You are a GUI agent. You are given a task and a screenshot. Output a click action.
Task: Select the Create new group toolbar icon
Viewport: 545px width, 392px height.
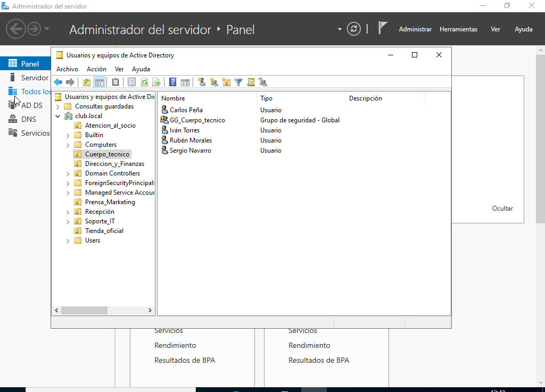point(213,82)
